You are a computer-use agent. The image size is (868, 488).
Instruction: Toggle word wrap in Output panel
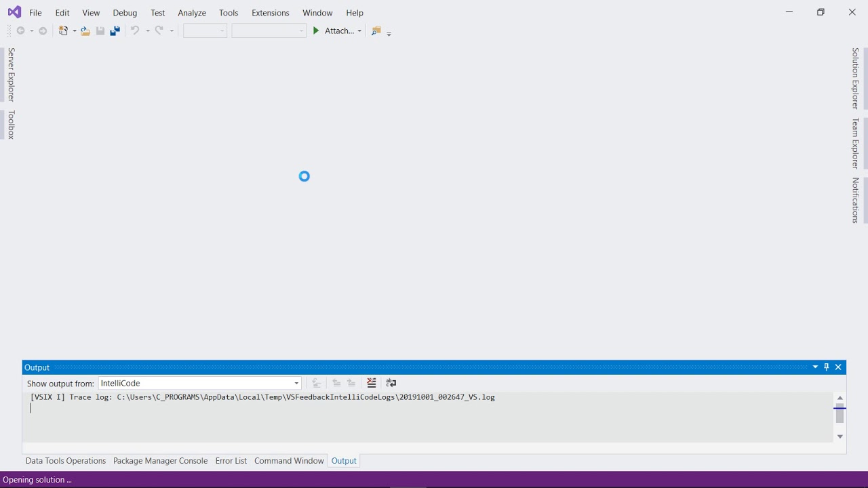[391, 383]
